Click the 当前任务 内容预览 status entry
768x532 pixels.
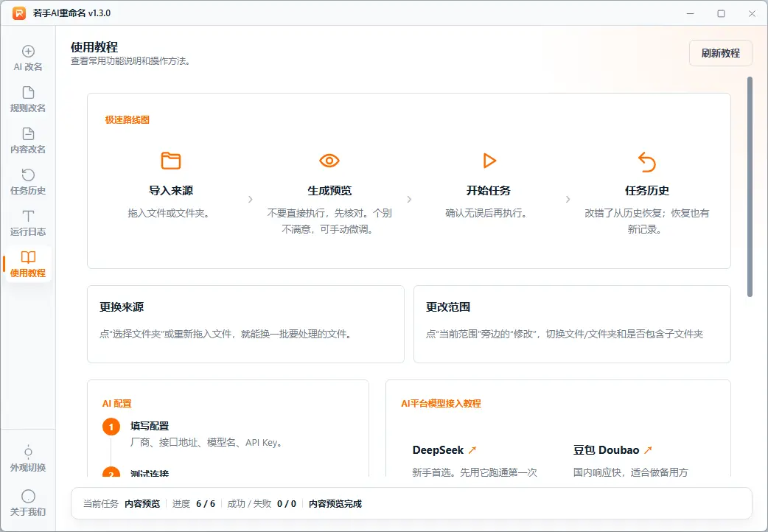[122, 503]
